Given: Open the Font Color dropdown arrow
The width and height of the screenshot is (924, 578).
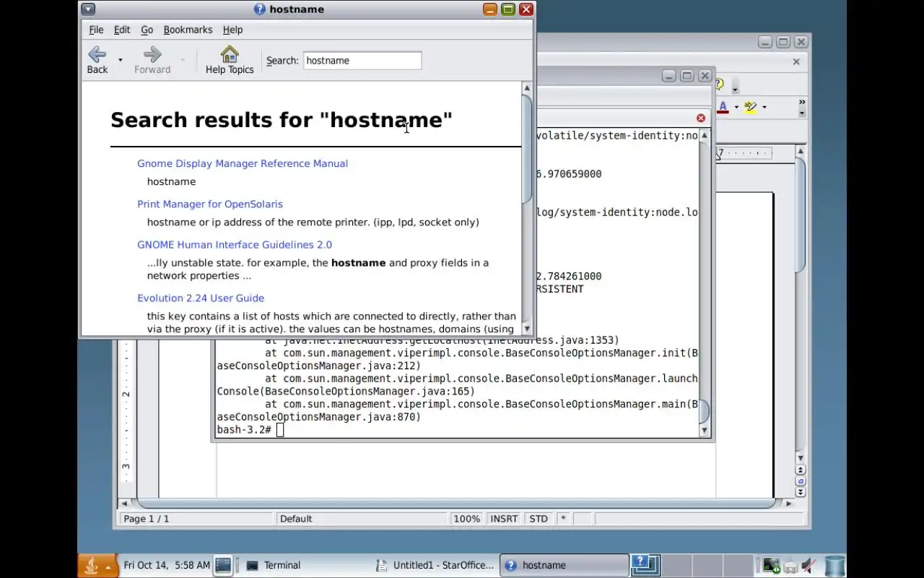Looking at the screenshot, I should click(736, 107).
